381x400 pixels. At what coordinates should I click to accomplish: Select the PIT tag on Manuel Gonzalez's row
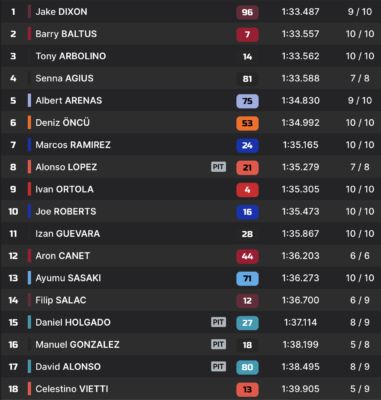click(x=218, y=344)
